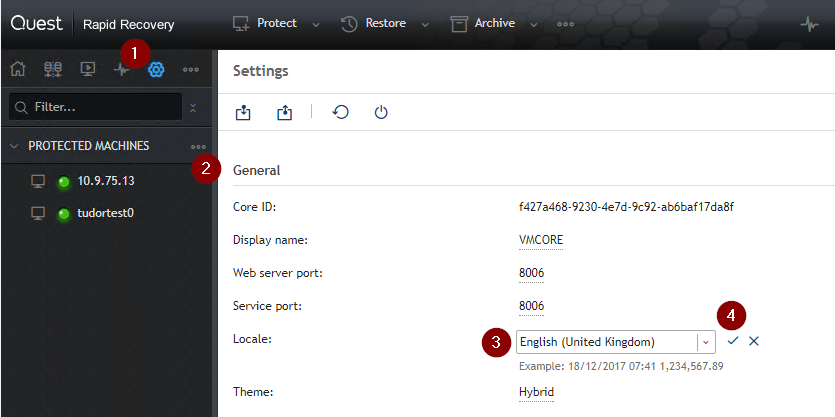Click the back up settings icon

coord(243,112)
